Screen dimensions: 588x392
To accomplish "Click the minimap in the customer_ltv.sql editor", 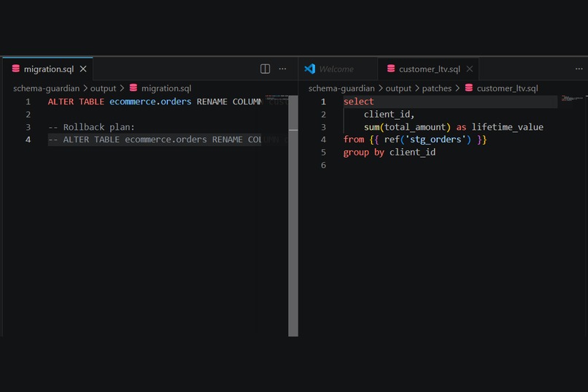I will point(573,99).
